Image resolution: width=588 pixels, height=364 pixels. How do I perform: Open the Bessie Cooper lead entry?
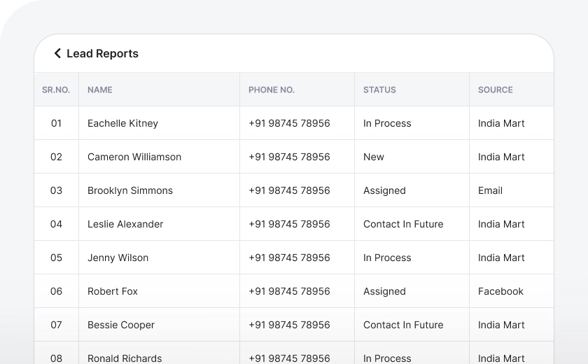tap(121, 325)
